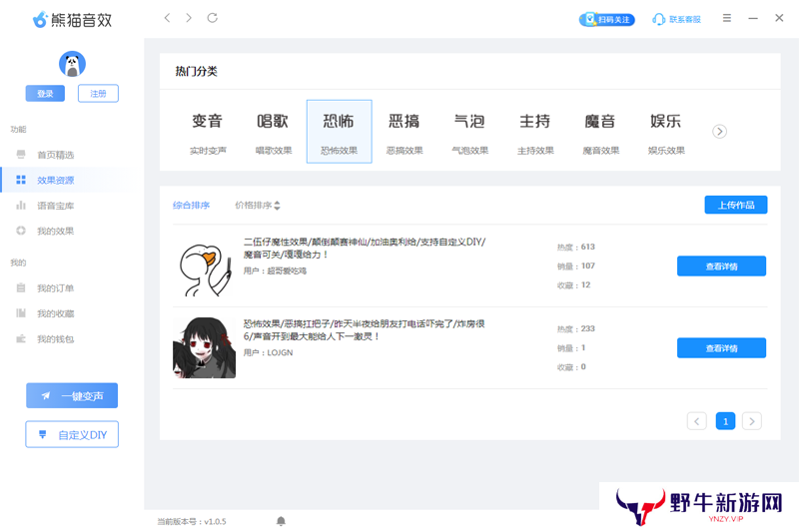This screenshot has width=799, height=532.
Task: Click the 我的订单 clipboard icon
Action: (x=21, y=287)
